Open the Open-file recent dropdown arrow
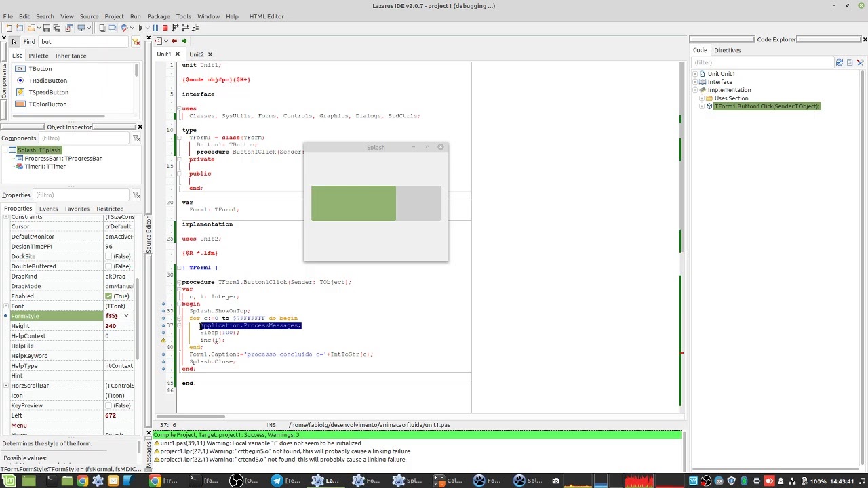The width and height of the screenshot is (868, 488). tap(39, 28)
